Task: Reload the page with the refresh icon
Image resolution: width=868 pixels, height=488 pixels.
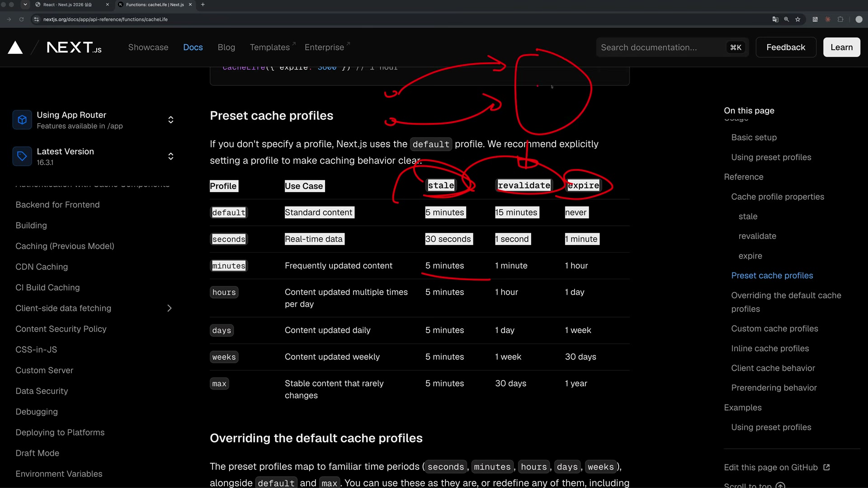Action: tap(21, 19)
